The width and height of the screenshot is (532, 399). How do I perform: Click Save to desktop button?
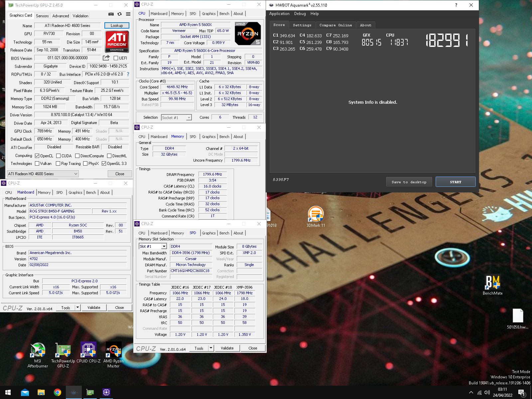409,182
